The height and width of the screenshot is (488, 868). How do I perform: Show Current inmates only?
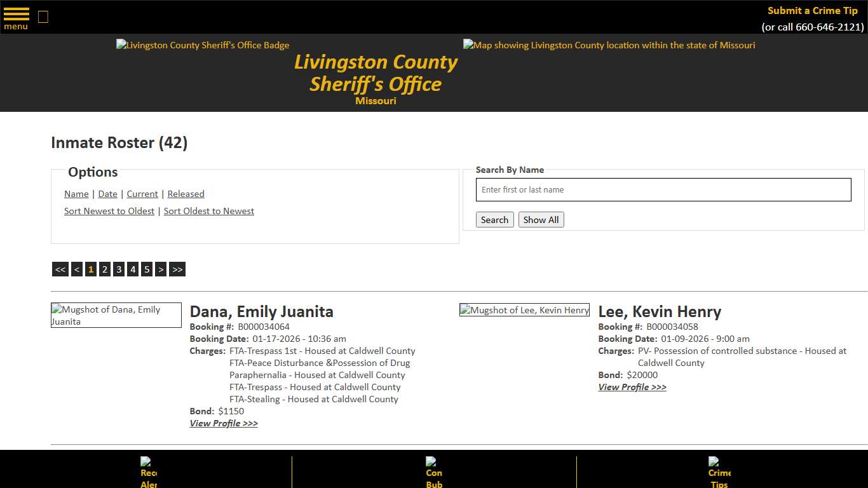coord(142,194)
